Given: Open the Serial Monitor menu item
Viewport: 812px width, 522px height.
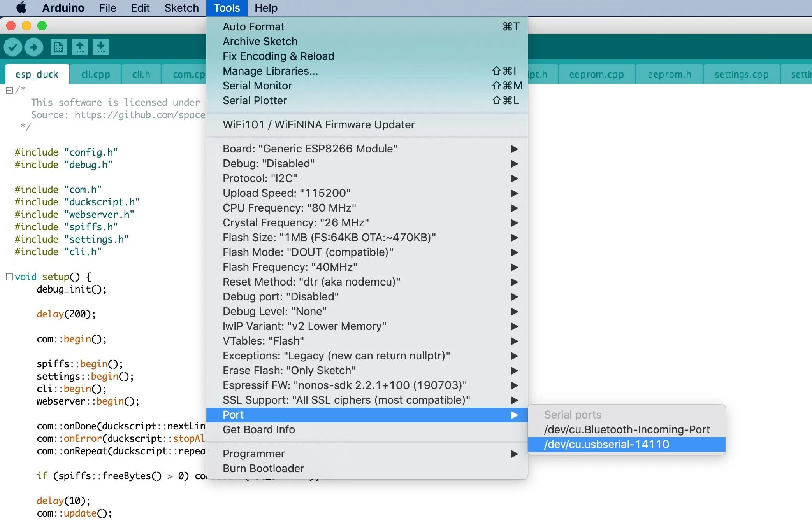Looking at the screenshot, I should tap(367, 86).
